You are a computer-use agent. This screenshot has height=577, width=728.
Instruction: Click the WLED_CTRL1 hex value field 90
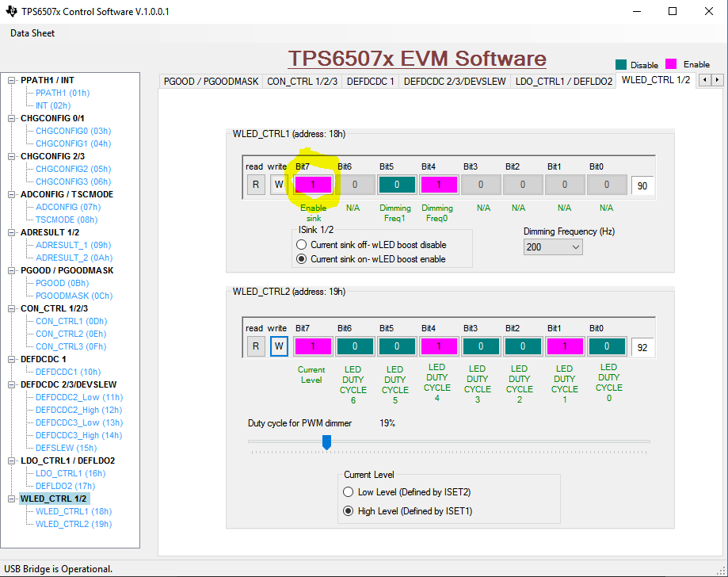[642, 185]
